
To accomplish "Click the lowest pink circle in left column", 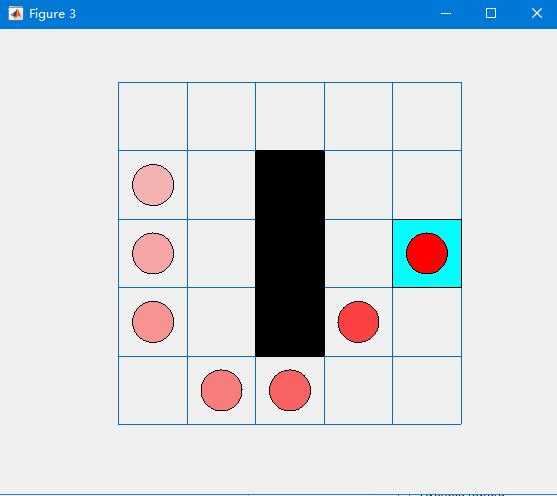I will click(x=153, y=322).
